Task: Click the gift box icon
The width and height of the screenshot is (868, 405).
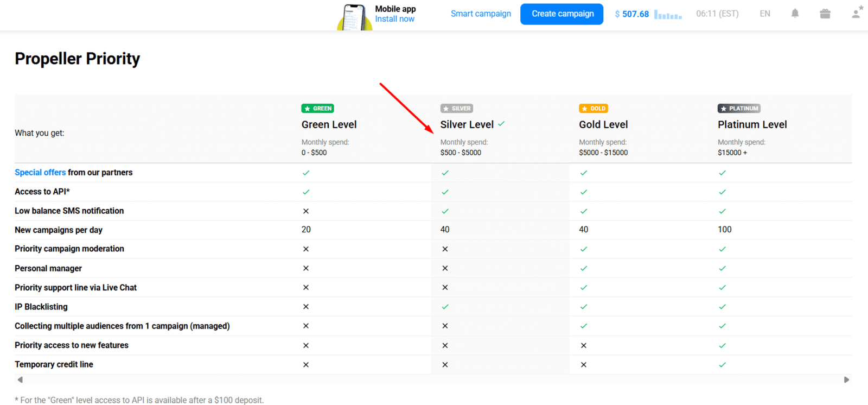Action: (x=825, y=14)
